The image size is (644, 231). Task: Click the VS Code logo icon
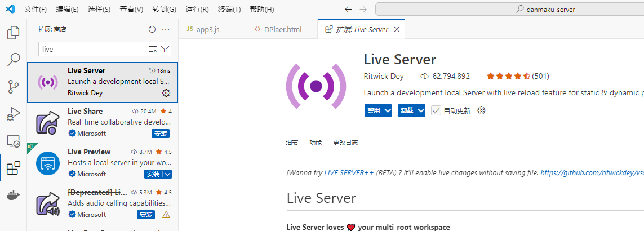point(10,9)
